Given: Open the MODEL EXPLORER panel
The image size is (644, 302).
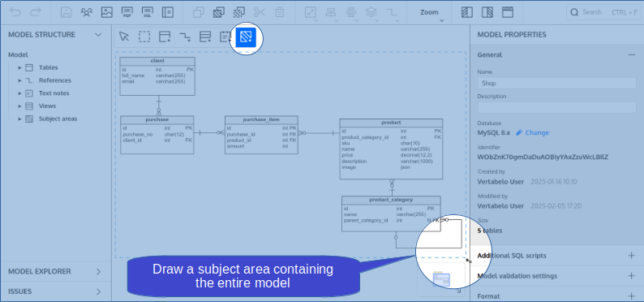Looking at the screenshot, I should point(55,272).
